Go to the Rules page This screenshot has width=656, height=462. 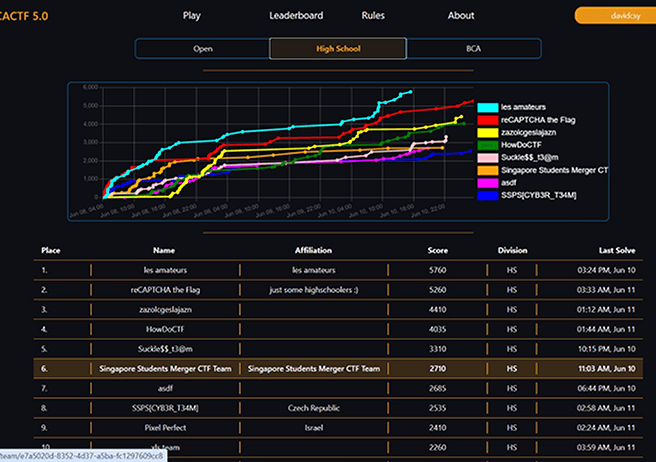(x=373, y=15)
